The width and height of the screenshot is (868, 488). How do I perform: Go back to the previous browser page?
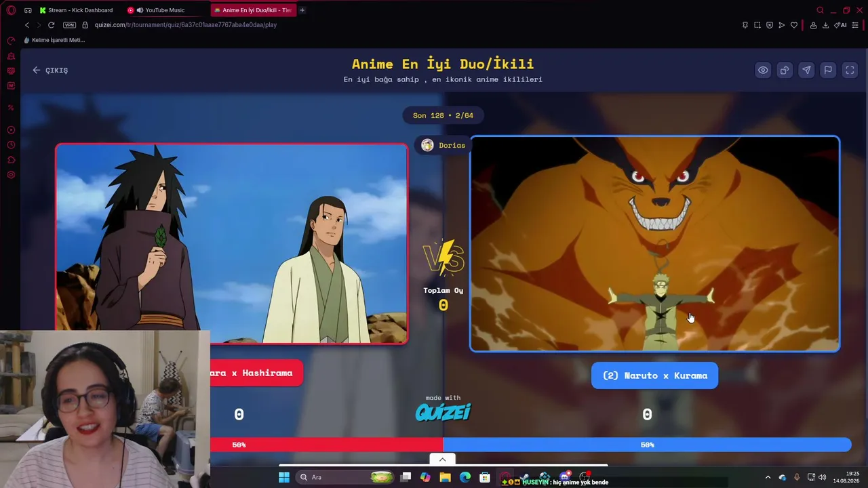[27, 25]
